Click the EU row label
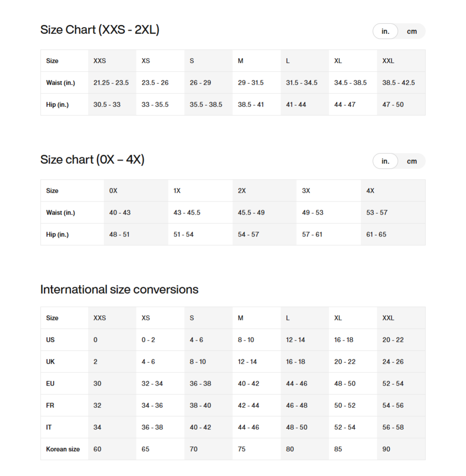This screenshot has width=466, height=476. coord(50,383)
